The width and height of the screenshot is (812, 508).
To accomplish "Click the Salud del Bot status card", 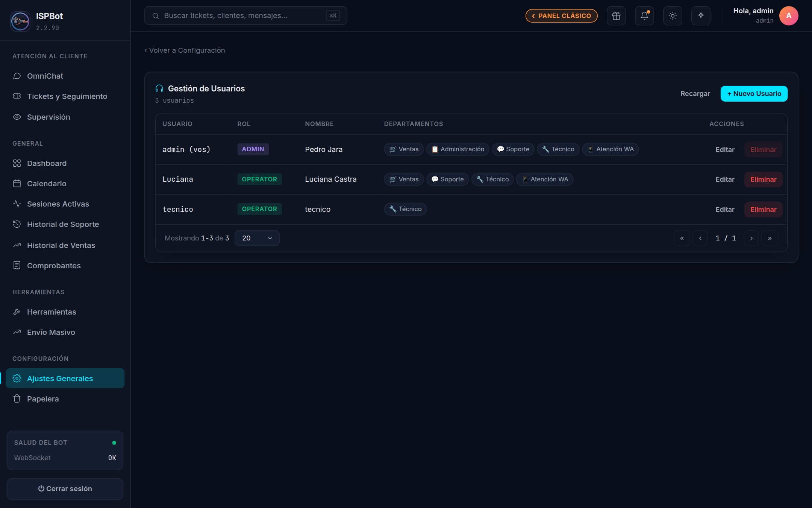I will (65, 450).
